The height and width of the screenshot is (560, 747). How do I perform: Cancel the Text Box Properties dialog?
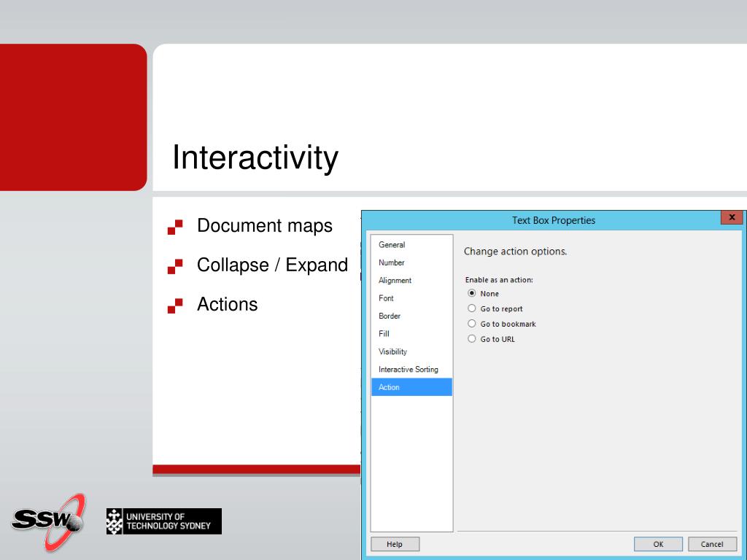coord(712,544)
